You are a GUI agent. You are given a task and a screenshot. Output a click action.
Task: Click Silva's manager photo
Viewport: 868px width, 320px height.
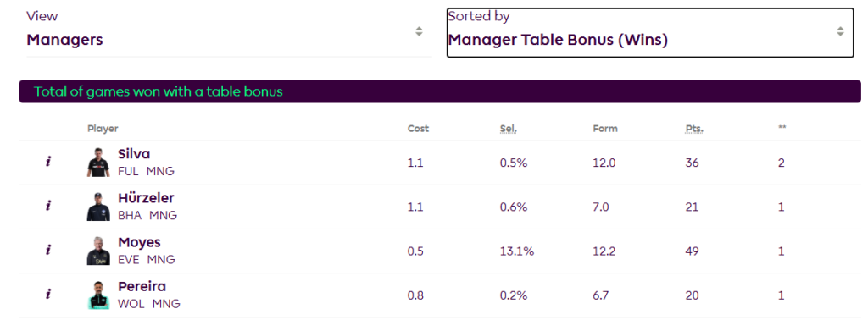click(x=98, y=163)
